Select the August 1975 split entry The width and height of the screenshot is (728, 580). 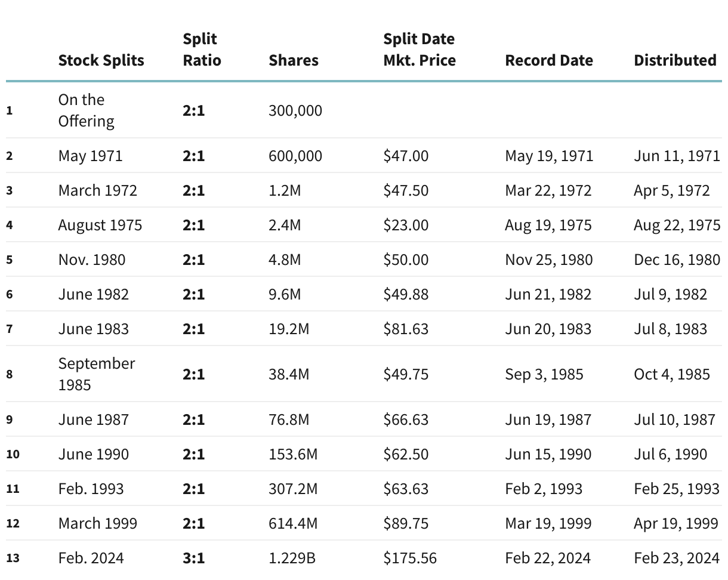coord(100,225)
